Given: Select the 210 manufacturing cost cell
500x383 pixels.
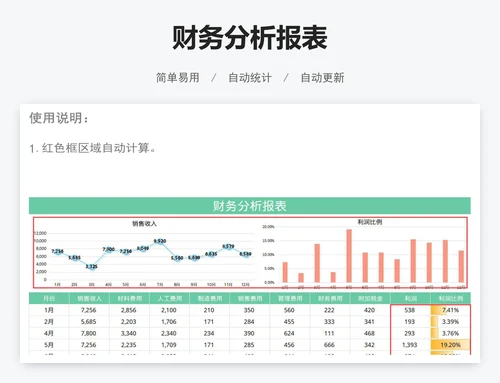Looking at the screenshot, I should 209,310.
